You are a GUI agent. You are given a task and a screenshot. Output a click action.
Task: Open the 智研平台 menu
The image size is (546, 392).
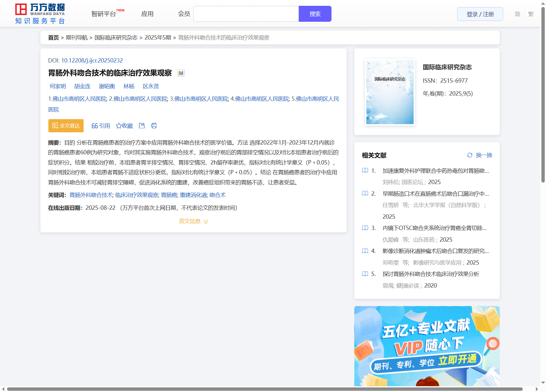coord(104,14)
